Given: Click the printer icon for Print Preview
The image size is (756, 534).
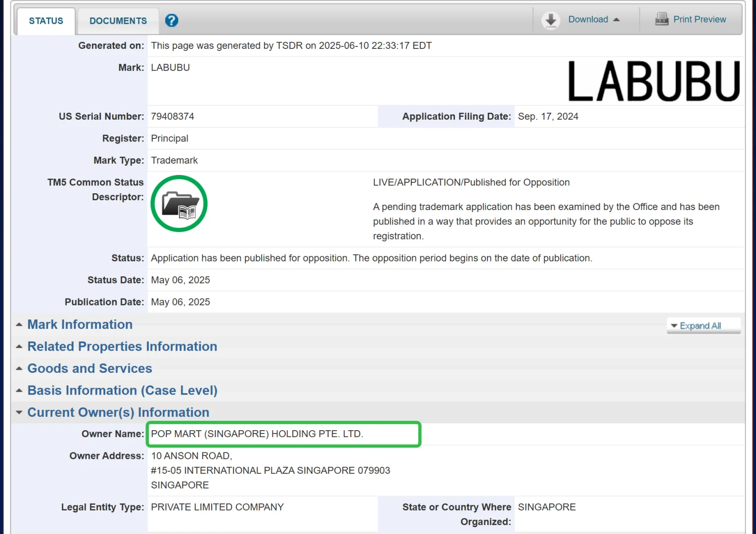Looking at the screenshot, I should click(662, 19).
